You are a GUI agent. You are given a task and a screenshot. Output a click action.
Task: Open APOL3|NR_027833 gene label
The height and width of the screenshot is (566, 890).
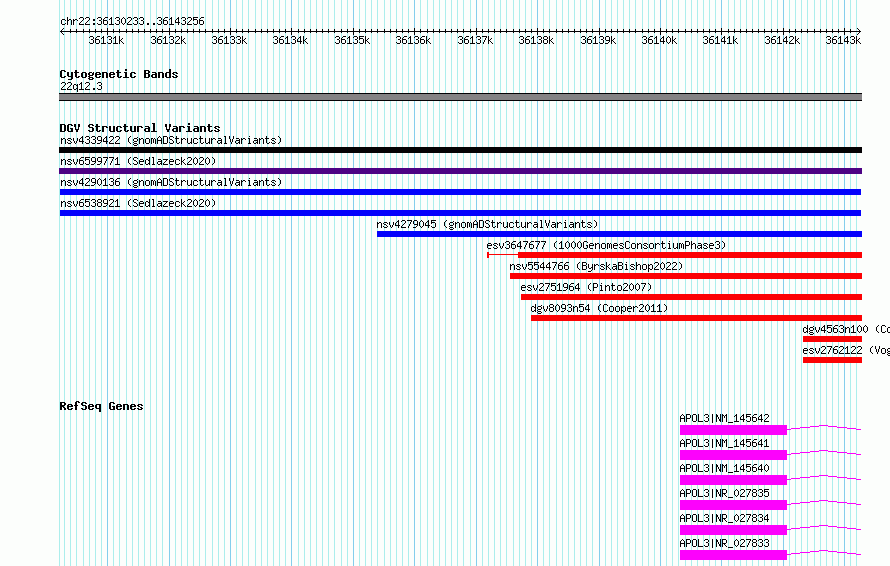(724, 543)
